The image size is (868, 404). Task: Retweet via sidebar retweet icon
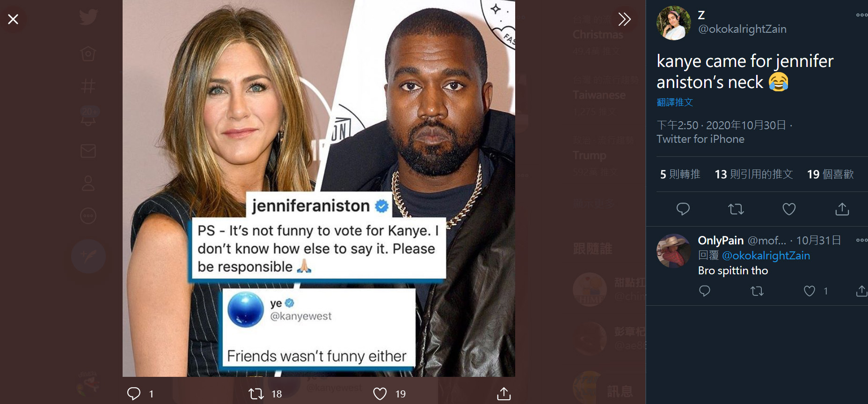(736, 209)
